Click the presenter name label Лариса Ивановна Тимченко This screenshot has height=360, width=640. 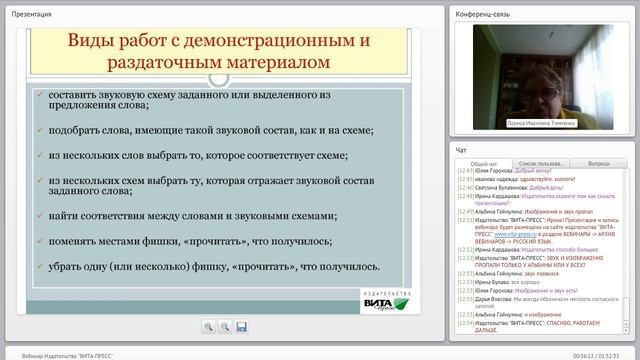coord(542,123)
